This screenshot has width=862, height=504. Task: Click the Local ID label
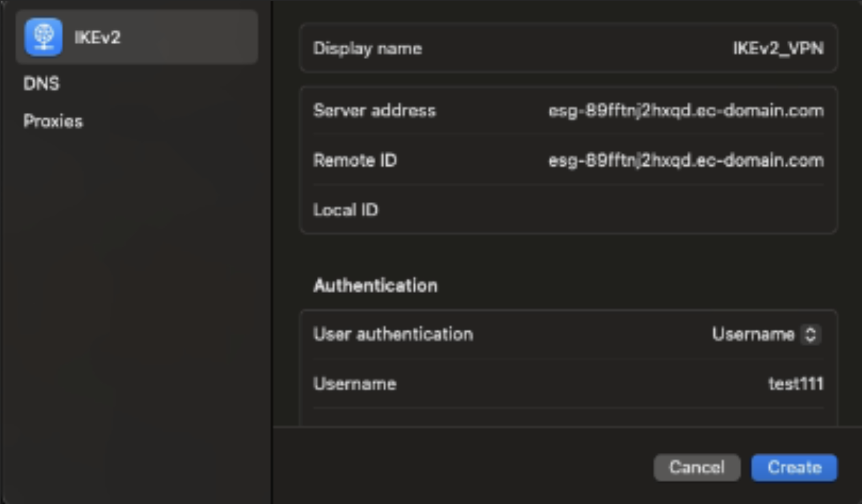[345, 210]
